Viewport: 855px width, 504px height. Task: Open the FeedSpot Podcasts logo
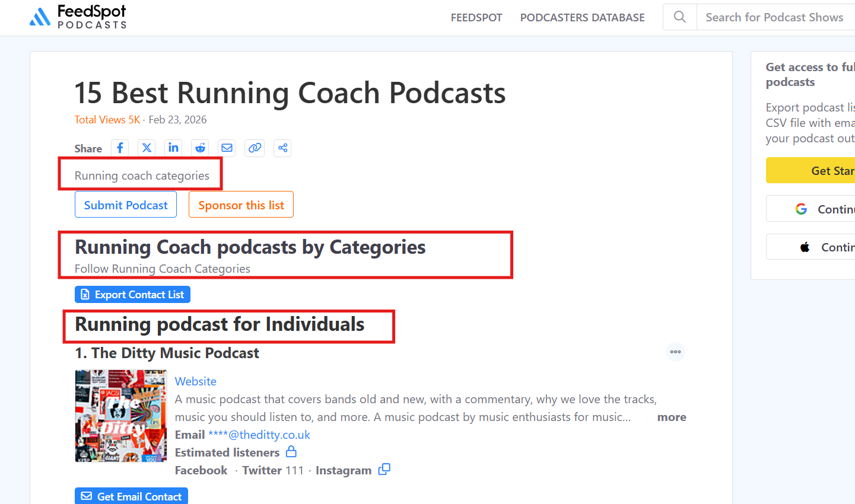(78, 17)
